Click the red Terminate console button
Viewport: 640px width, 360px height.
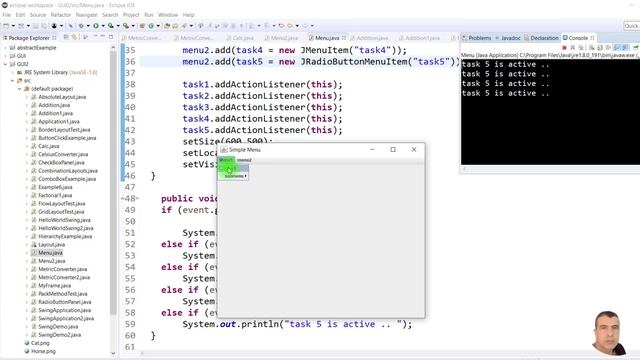[564, 48]
